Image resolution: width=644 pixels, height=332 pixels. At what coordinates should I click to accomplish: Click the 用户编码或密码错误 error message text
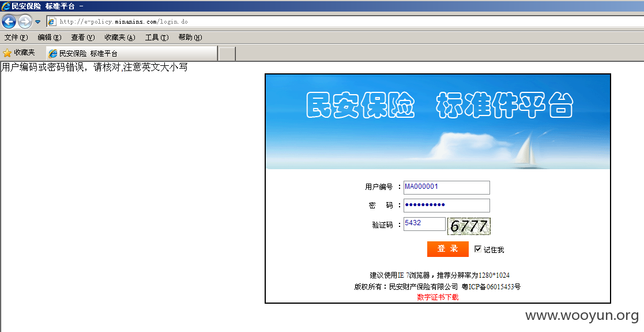(x=94, y=67)
